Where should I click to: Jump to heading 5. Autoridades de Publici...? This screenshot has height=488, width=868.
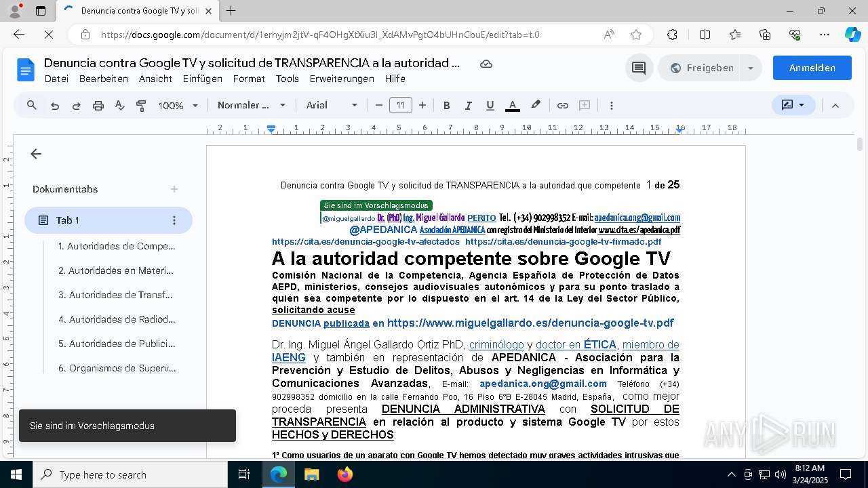[117, 344]
